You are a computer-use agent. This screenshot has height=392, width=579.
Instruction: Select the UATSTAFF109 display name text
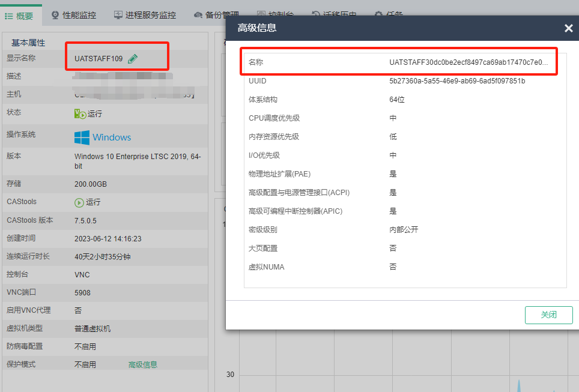click(99, 59)
